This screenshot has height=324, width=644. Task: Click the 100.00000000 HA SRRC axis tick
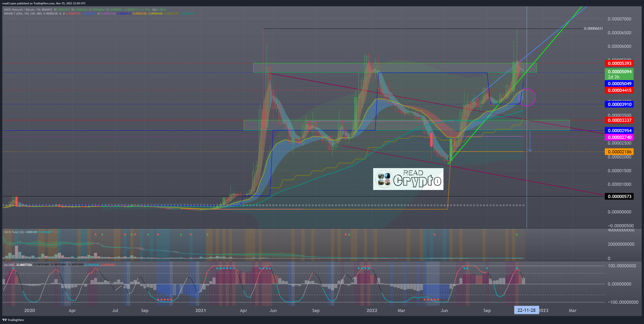point(622,266)
